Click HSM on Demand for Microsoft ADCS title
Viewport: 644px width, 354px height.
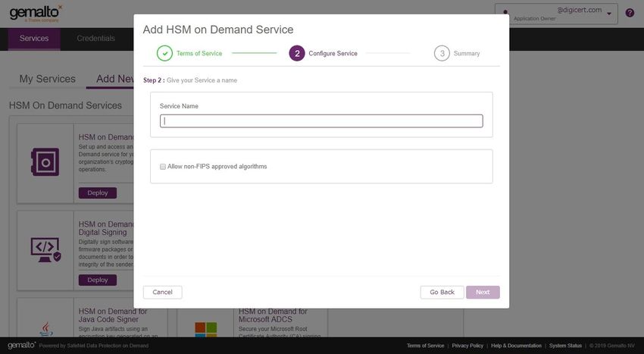tap(273, 315)
